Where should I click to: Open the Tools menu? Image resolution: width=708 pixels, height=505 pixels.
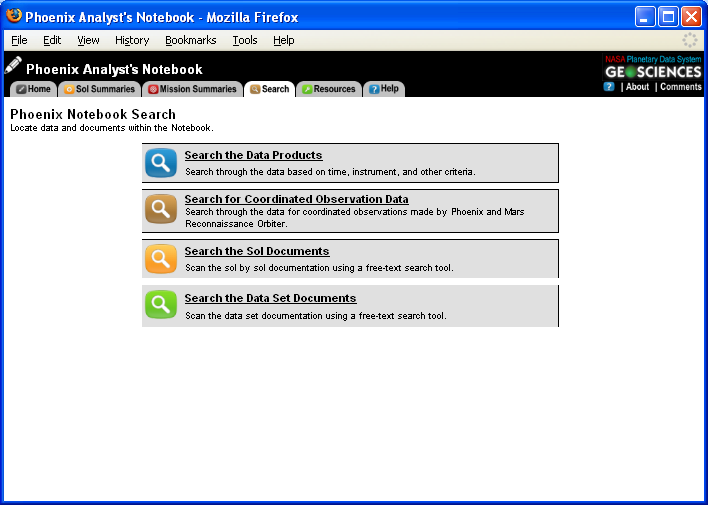point(245,40)
